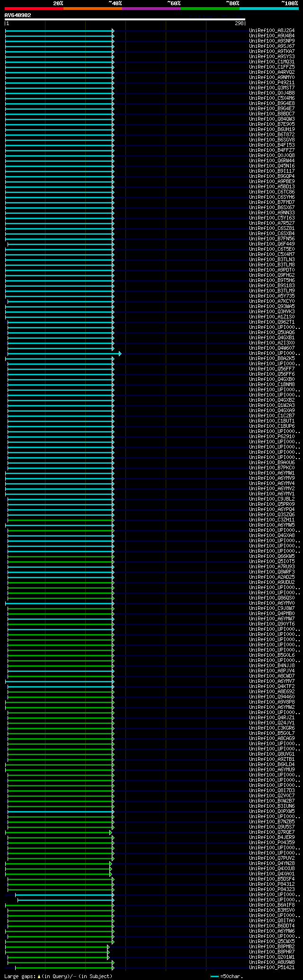Image resolution: width=303 pixels, height=980 pixels.
Task: Open hit UniRef100_P62910
Action: click(272, 437)
